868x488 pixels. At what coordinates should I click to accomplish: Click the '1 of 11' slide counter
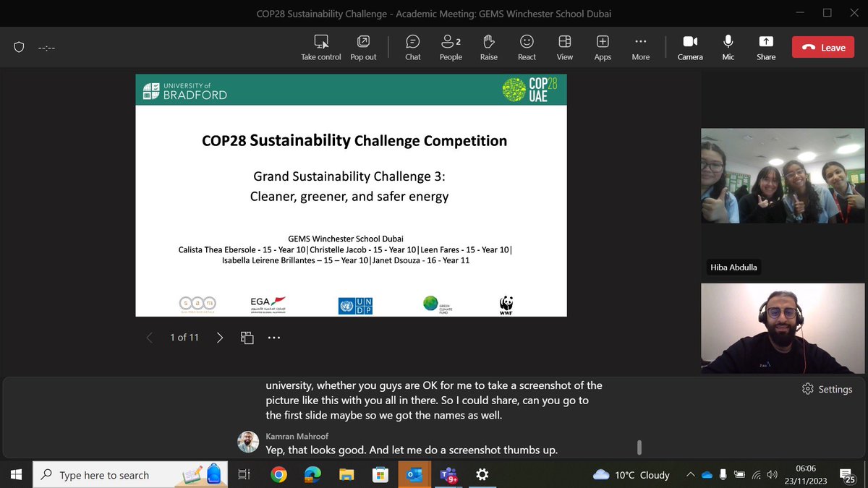click(184, 338)
